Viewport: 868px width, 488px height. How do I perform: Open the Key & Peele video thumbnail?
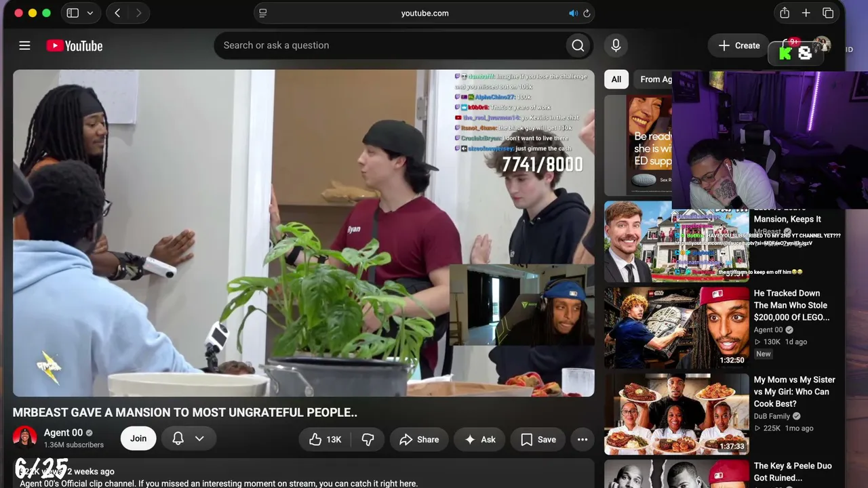click(x=677, y=474)
